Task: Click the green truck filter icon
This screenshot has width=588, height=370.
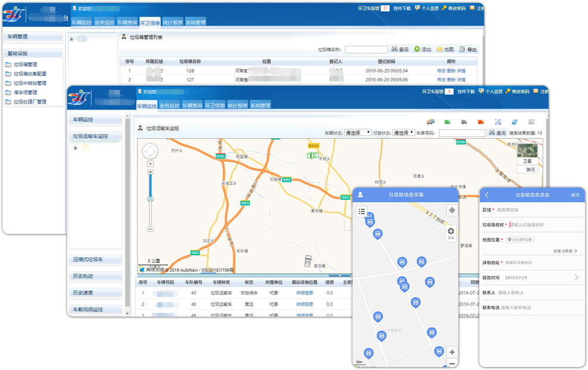Action: coord(447,122)
